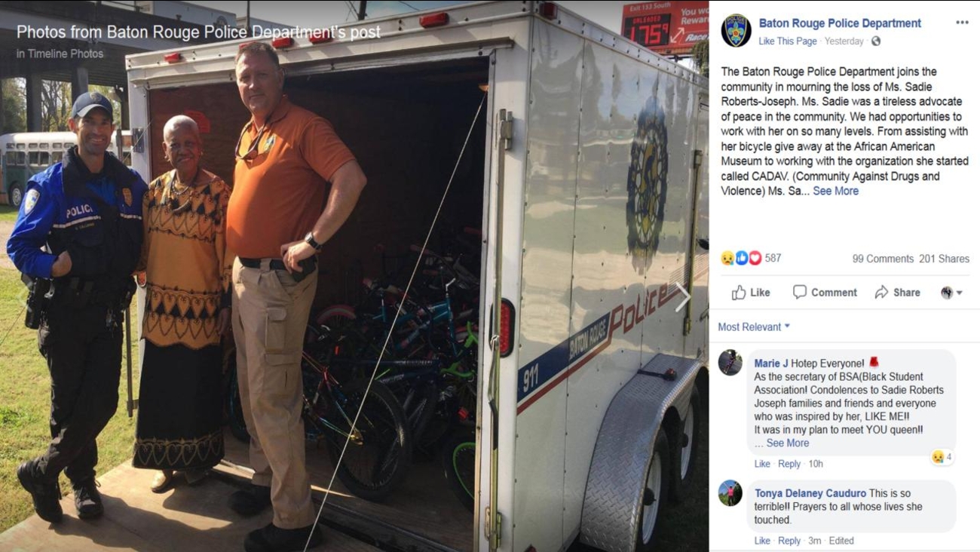
Task: Open the Baton Rouge Police Department page name
Action: click(x=840, y=23)
